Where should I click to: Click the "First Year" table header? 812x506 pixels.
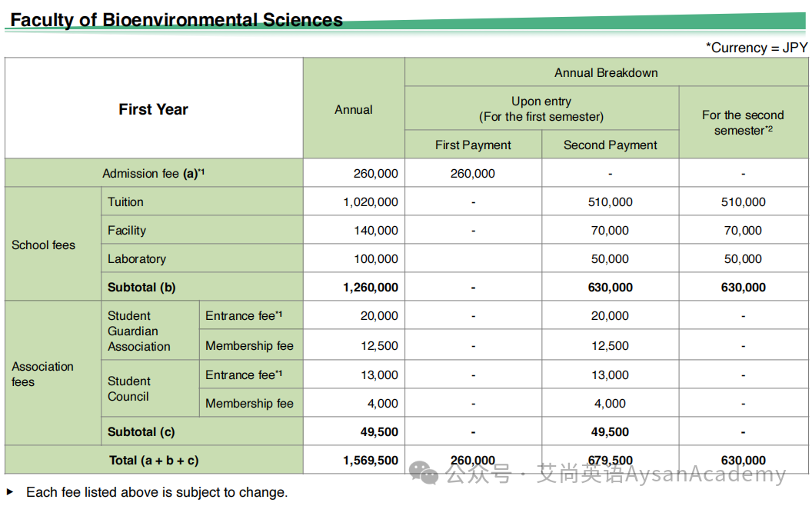click(x=153, y=109)
